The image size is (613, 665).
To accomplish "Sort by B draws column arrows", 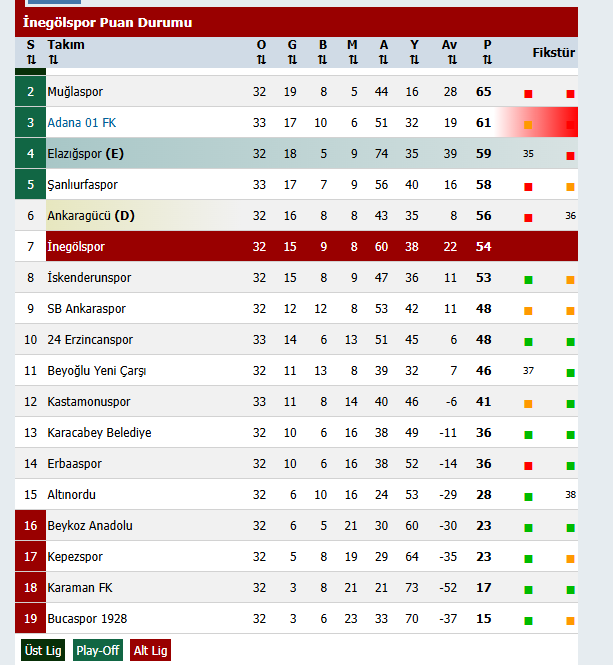I will pos(323,60).
